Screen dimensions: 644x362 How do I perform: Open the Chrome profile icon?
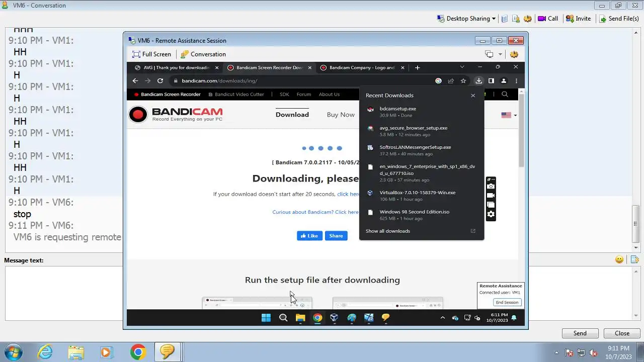pos(504,80)
